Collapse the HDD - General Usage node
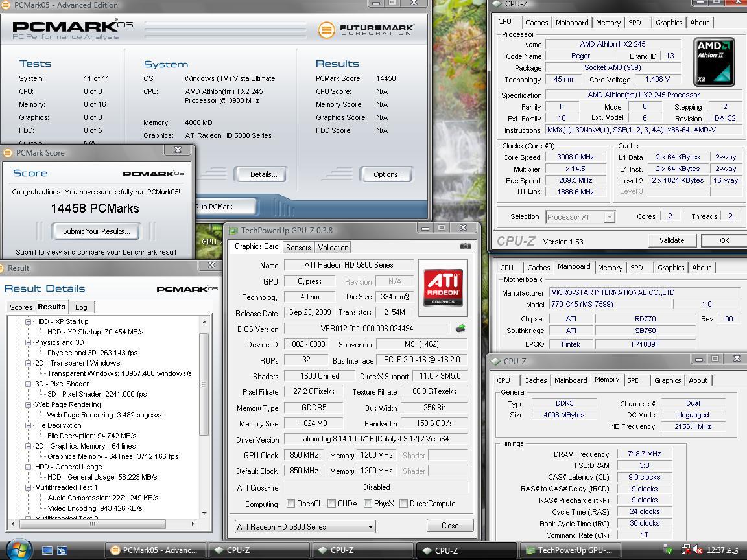This screenshot has width=747, height=560. coord(28,467)
